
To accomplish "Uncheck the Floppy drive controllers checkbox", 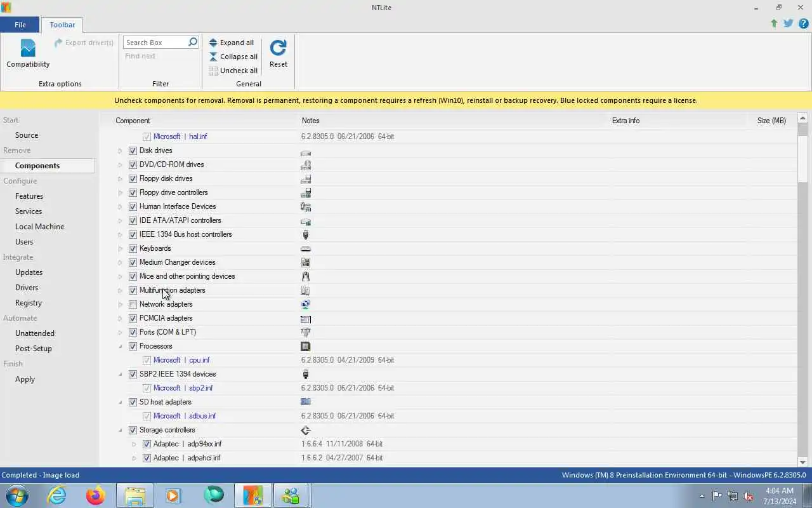I will click(133, 193).
